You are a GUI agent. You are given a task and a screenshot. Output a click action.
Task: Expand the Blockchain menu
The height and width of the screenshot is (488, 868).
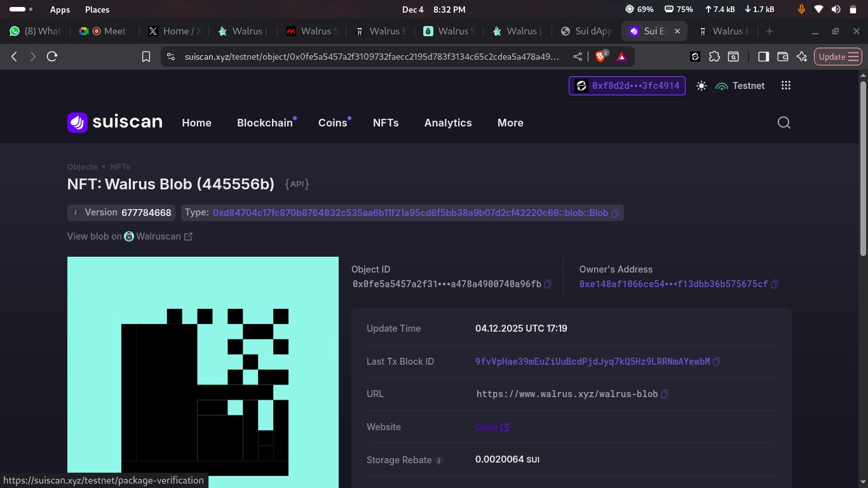pyautogui.click(x=265, y=123)
